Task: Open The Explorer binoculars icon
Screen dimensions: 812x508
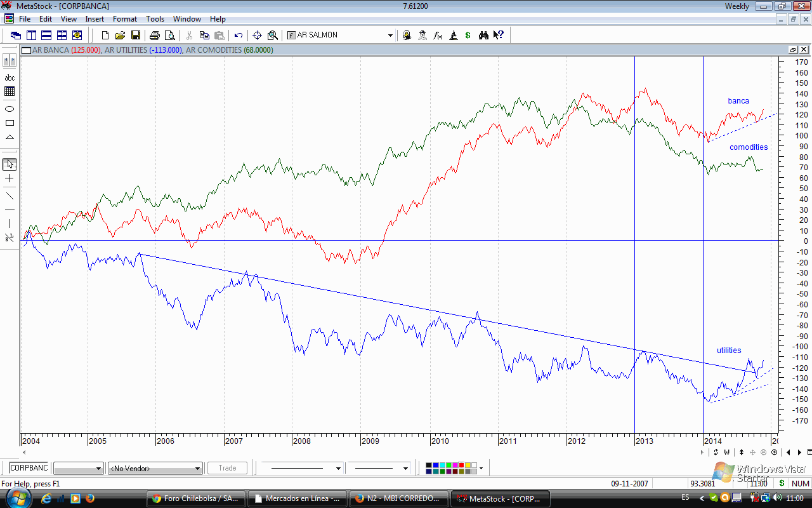Action: 483,36
